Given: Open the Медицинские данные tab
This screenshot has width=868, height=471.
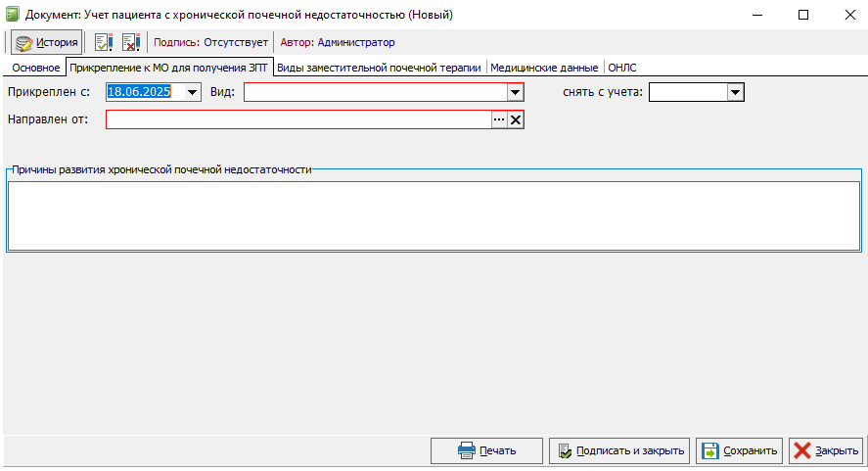Looking at the screenshot, I should pos(544,68).
